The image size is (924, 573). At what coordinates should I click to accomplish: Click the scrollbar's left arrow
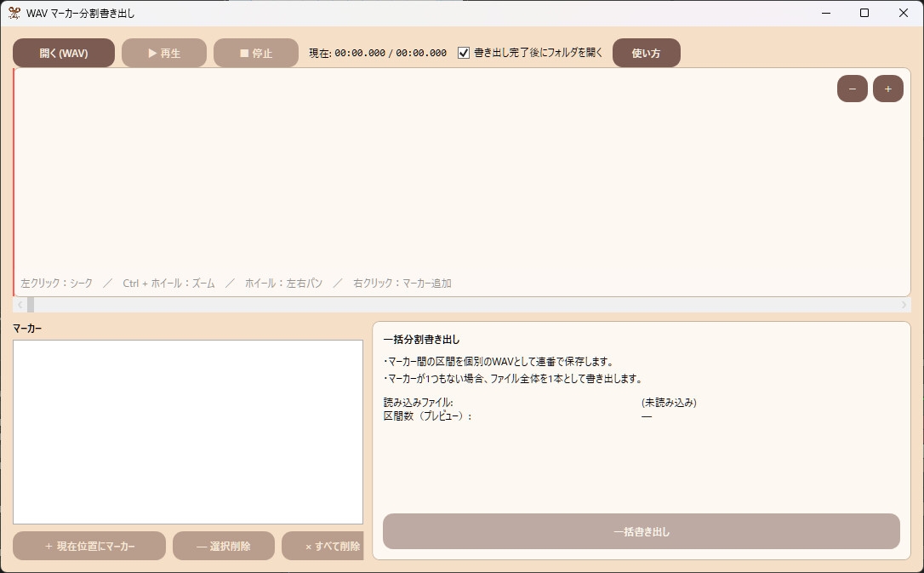19,305
